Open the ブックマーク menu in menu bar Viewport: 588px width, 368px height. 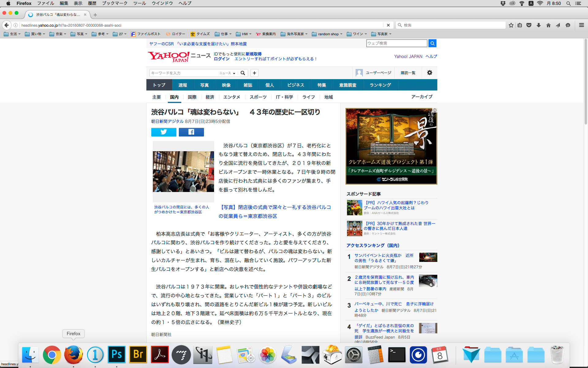(115, 3)
